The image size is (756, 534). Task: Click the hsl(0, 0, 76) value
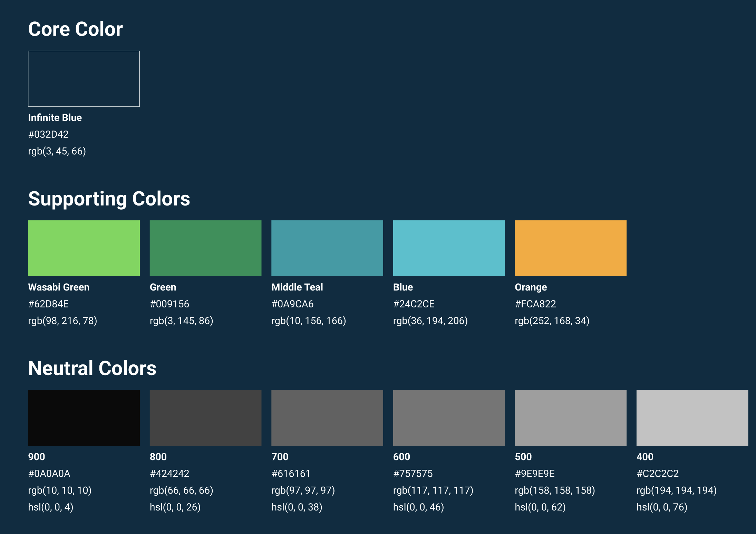coord(662,507)
